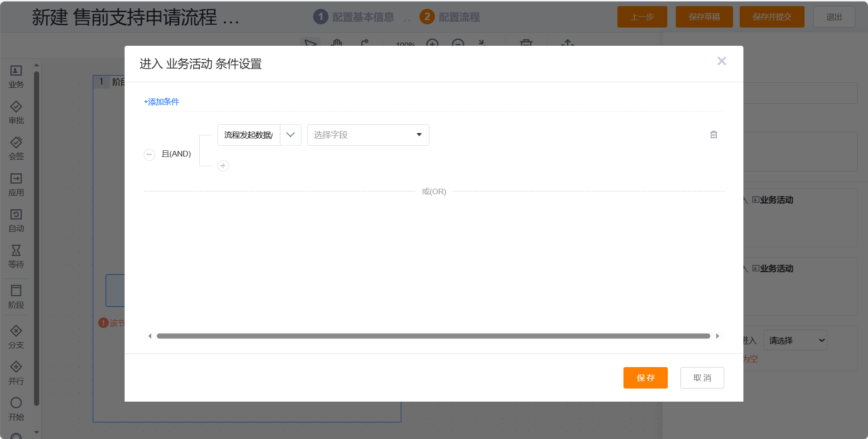Click the 上一步 button

tap(642, 17)
